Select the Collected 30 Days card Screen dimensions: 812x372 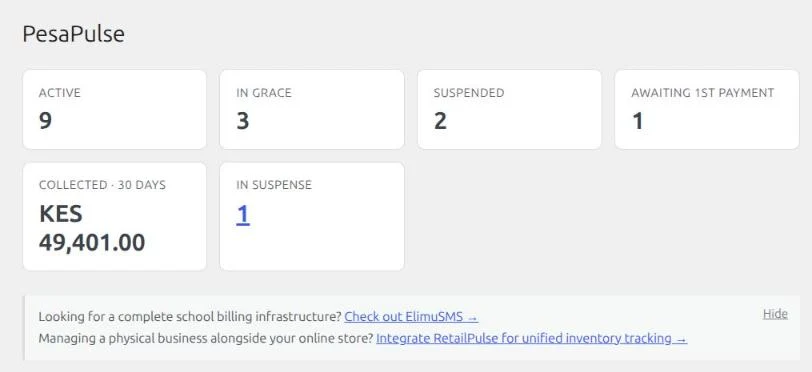coord(114,216)
